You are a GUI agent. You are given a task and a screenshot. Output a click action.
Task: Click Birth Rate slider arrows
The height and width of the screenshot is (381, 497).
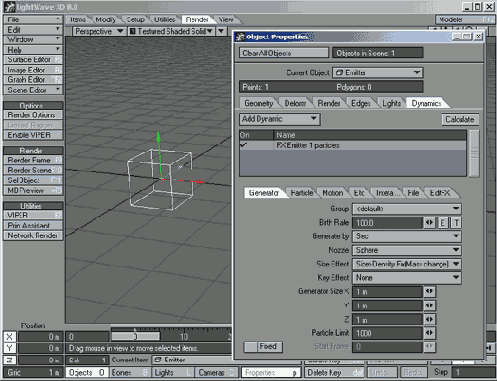[429, 222]
